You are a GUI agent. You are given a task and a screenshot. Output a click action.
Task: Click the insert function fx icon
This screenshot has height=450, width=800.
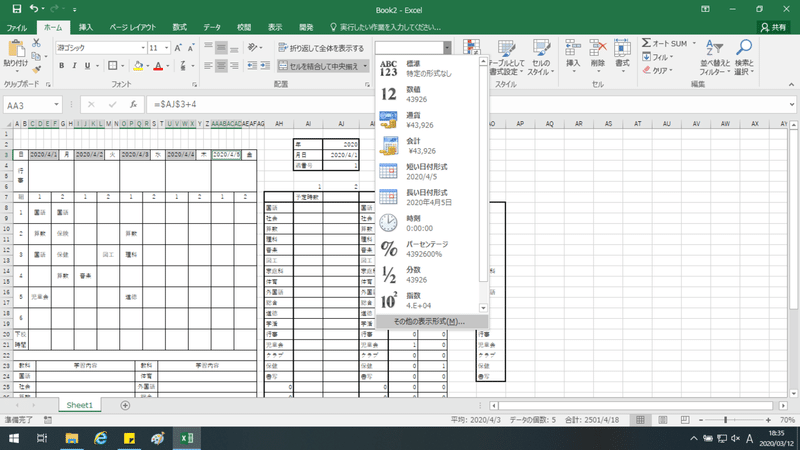pyautogui.click(x=133, y=104)
